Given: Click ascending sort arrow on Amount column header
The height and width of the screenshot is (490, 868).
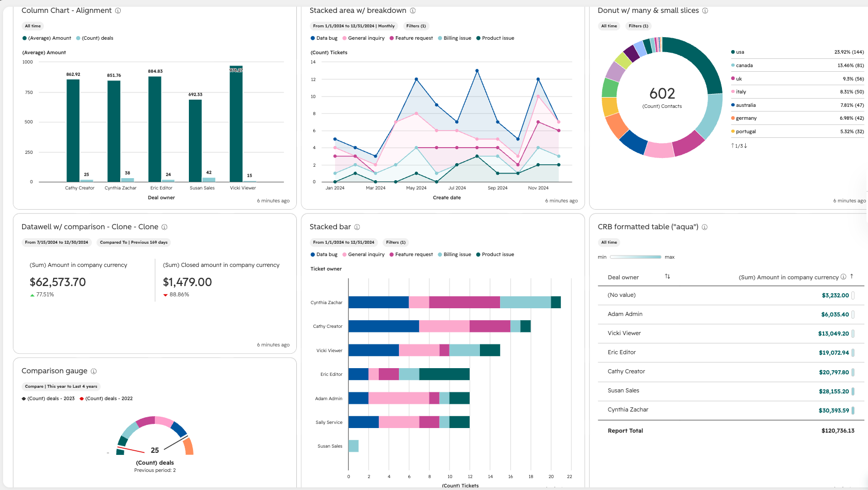Looking at the screenshot, I should [x=851, y=276].
